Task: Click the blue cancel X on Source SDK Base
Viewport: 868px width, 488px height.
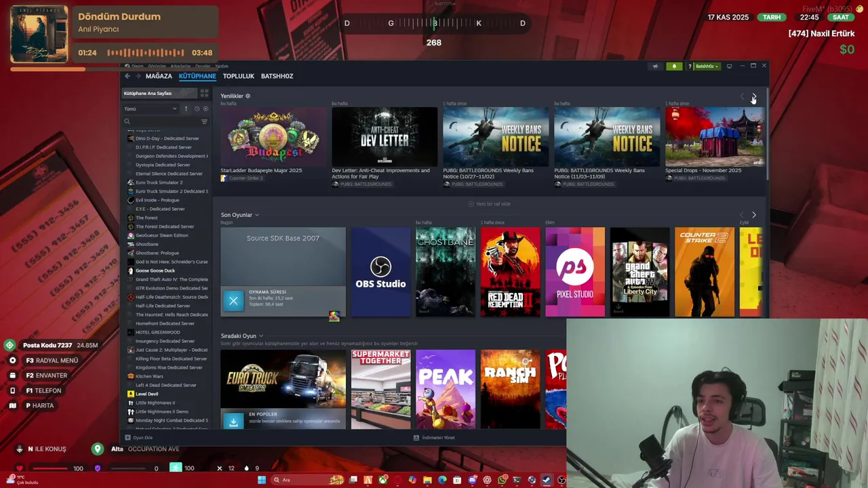Action: pyautogui.click(x=233, y=301)
